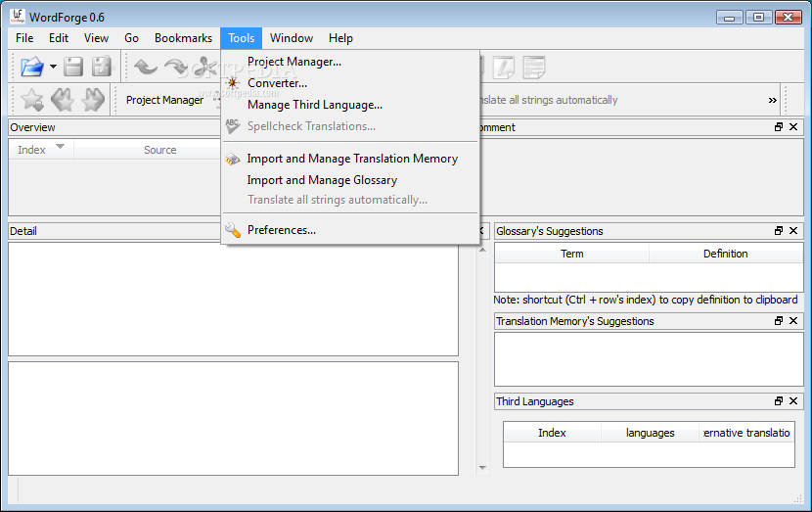
Task: Close the open Tools menu
Action: click(x=242, y=38)
